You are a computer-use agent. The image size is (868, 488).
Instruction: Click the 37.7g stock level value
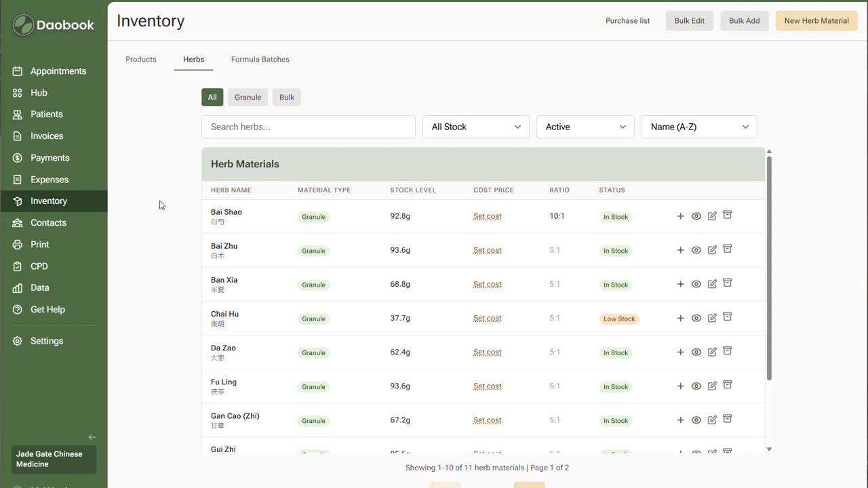click(x=400, y=318)
